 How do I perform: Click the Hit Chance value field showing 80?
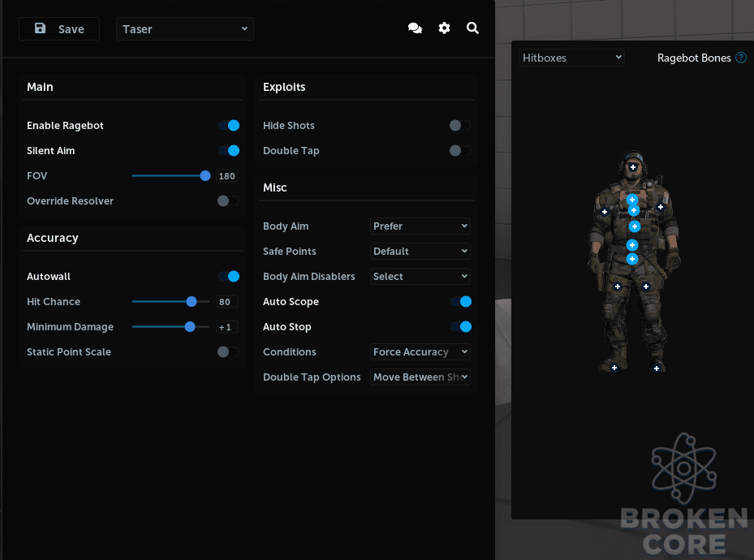pyautogui.click(x=227, y=302)
